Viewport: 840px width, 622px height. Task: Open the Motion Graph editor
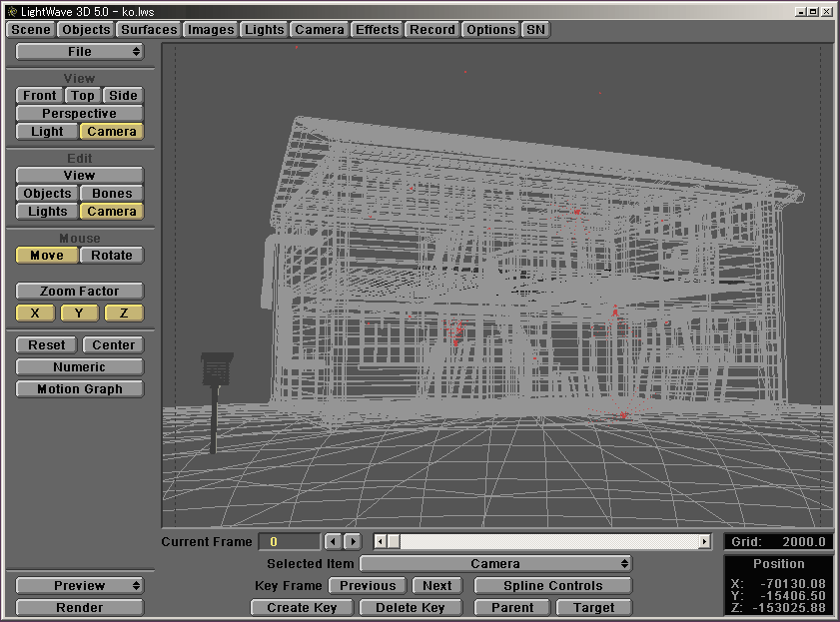click(x=80, y=389)
